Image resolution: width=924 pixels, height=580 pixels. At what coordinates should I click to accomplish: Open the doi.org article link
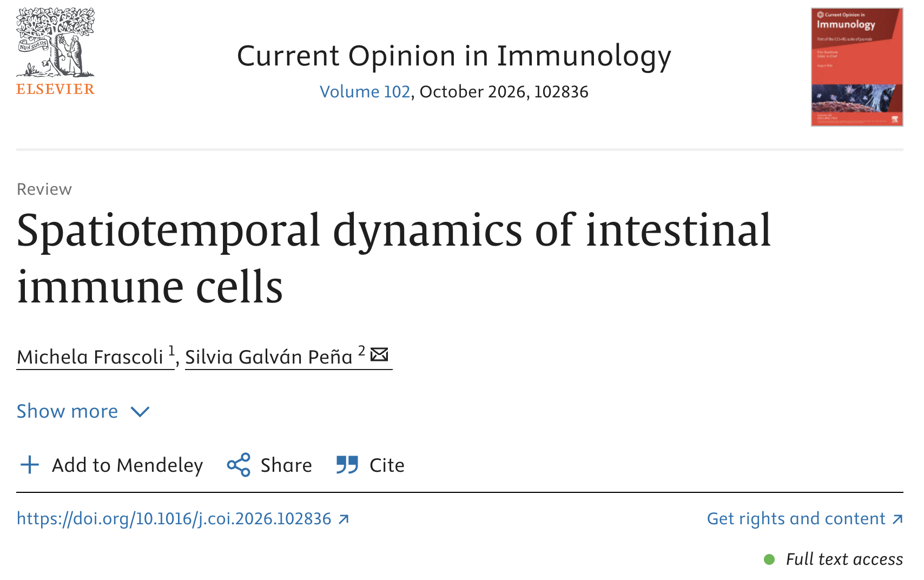coord(174,518)
